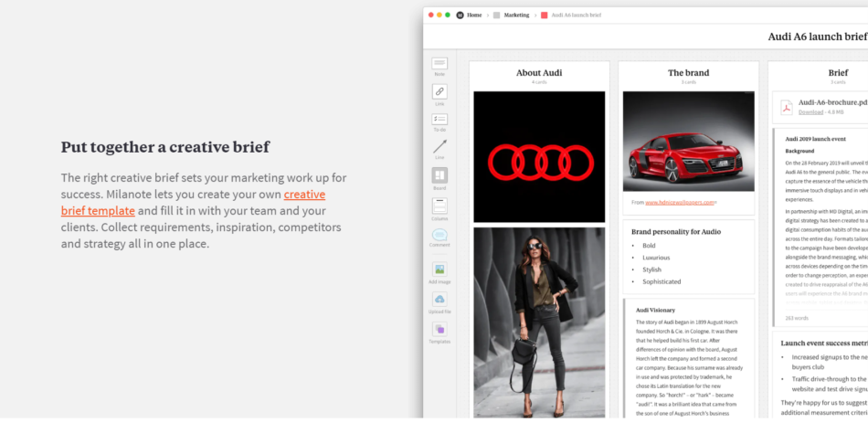Viewport: 868px width, 433px height.
Task: Open the Templates panel
Action: point(439,330)
